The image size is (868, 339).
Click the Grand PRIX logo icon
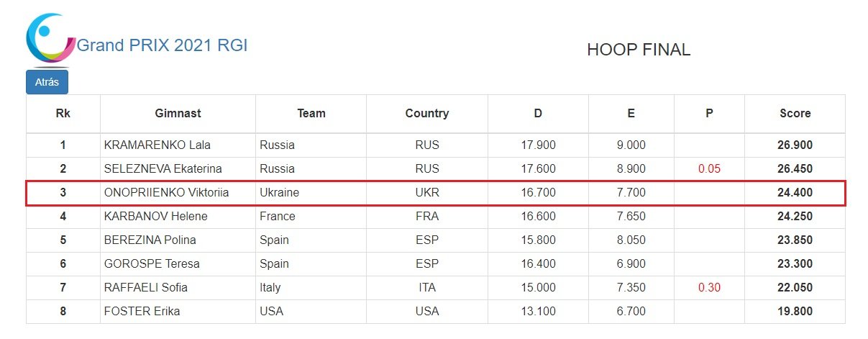[49, 37]
